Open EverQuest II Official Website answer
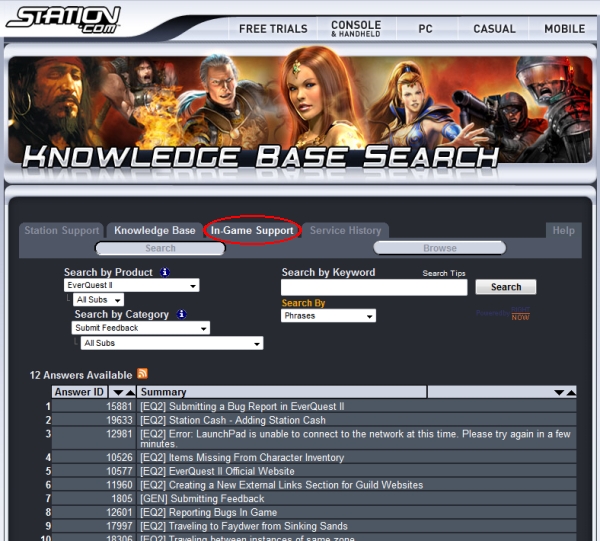 point(217,471)
